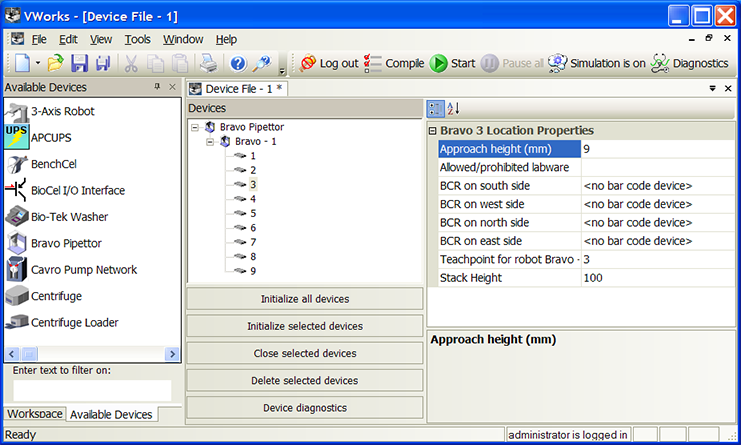Click Close selected devices button
The width and height of the screenshot is (741, 445).
[x=305, y=353]
